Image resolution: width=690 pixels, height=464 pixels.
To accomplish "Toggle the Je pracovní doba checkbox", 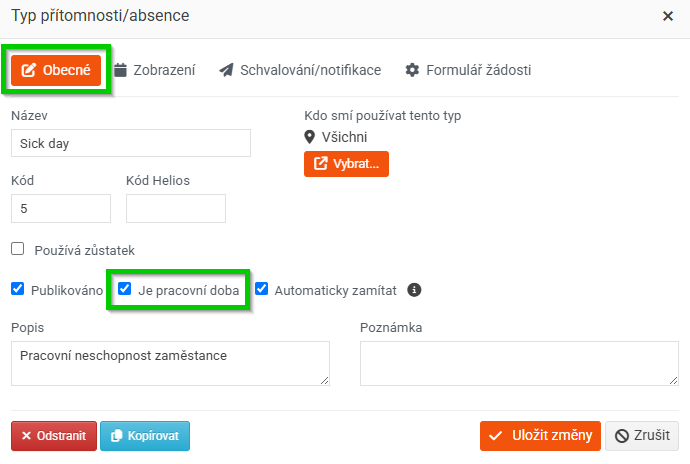I will (x=125, y=289).
